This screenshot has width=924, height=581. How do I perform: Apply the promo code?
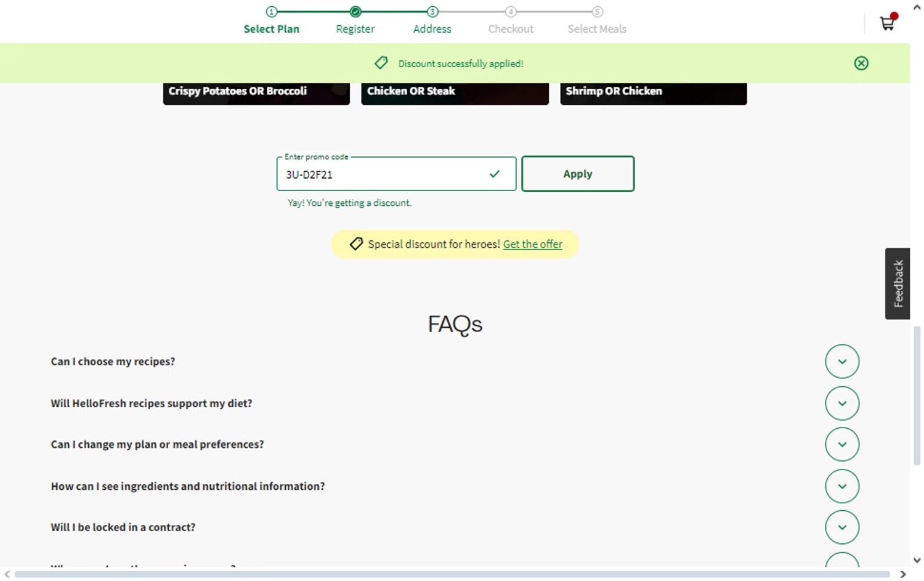pyautogui.click(x=578, y=174)
